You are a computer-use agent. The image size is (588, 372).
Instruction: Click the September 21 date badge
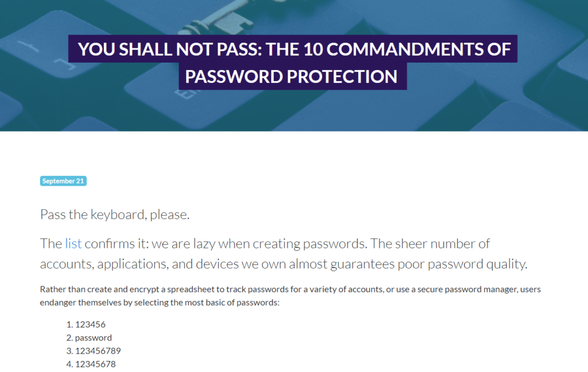63,181
